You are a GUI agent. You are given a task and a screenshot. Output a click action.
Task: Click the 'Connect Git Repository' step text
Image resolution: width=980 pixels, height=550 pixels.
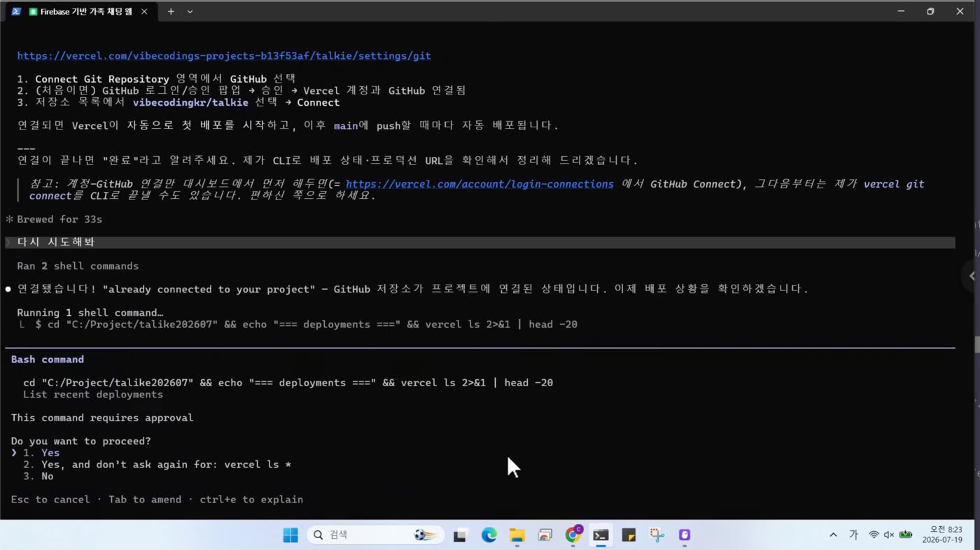point(102,79)
